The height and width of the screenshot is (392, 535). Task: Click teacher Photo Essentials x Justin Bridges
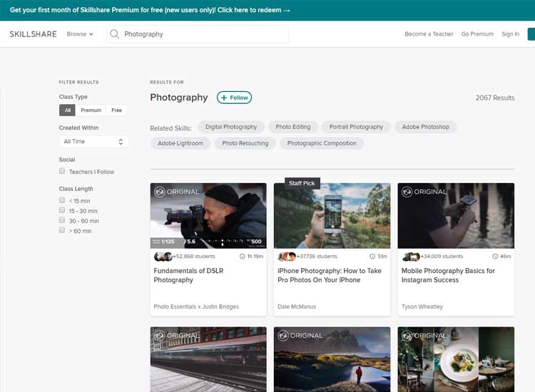click(x=196, y=306)
